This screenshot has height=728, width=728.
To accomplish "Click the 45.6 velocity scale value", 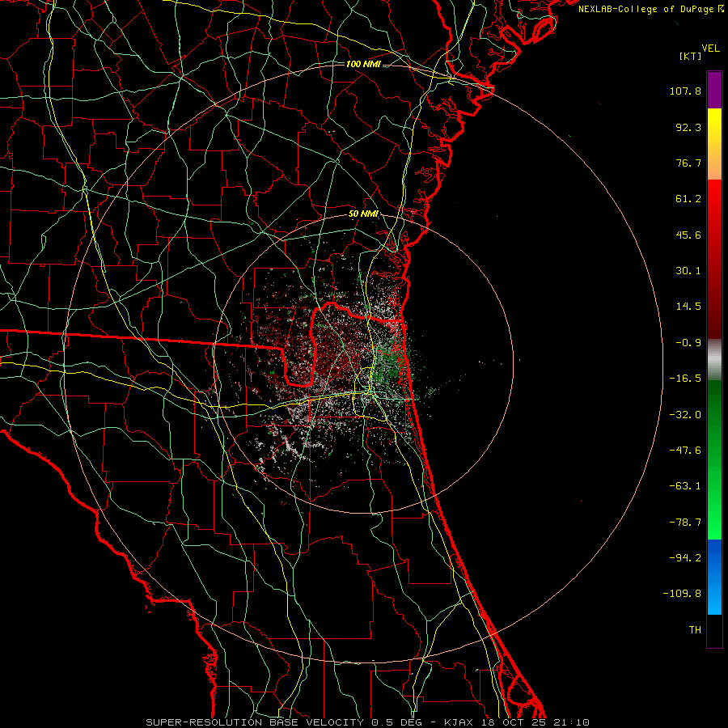I will coord(688,235).
